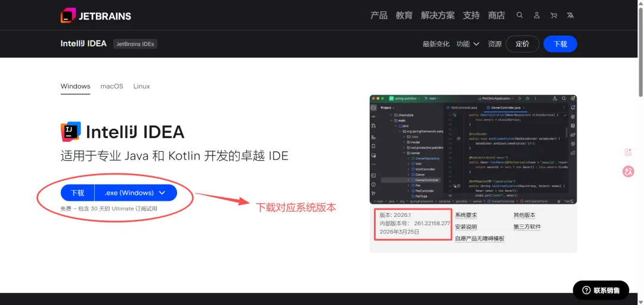Click the pink grid floating icon
644x305 pixels.
[x=628, y=152]
